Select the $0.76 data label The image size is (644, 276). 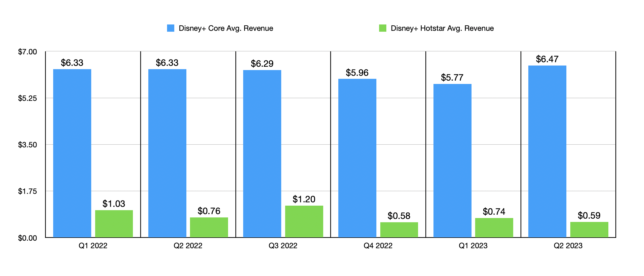pyautogui.click(x=209, y=211)
